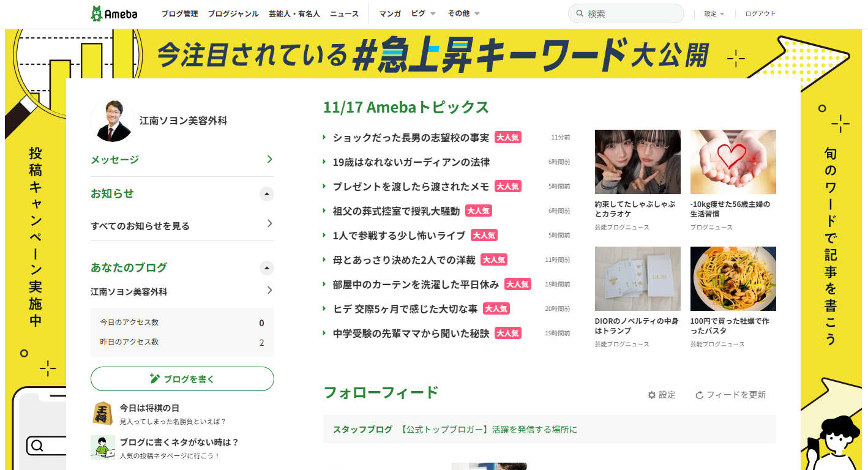Open the 設定 dropdown in the top bar

click(x=714, y=13)
